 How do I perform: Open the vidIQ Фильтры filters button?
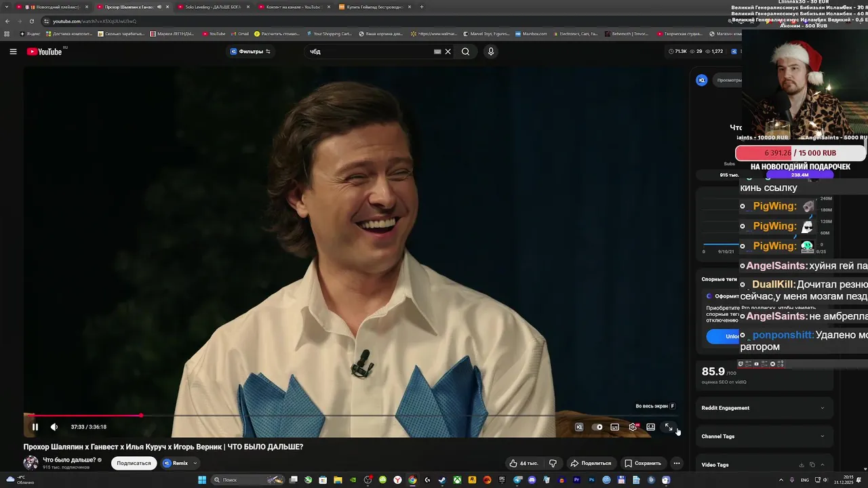click(250, 52)
